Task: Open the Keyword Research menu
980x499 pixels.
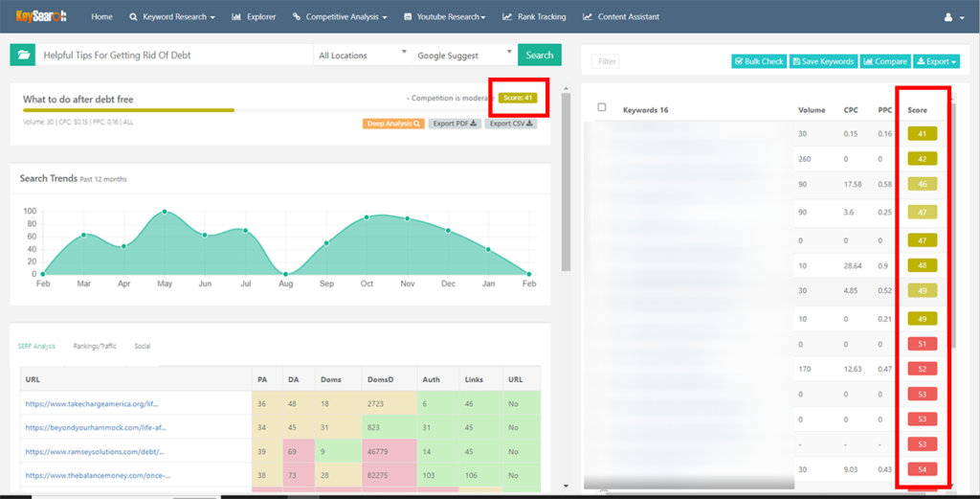Action: pyautogui.click(x=172, y=17)
